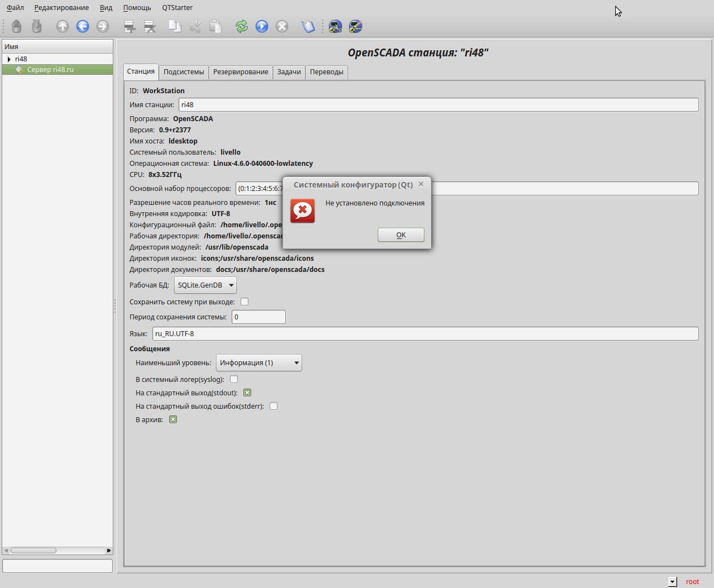The image size is (714, 588).
Task: Click the station name input field
Action: pos(438,104)
